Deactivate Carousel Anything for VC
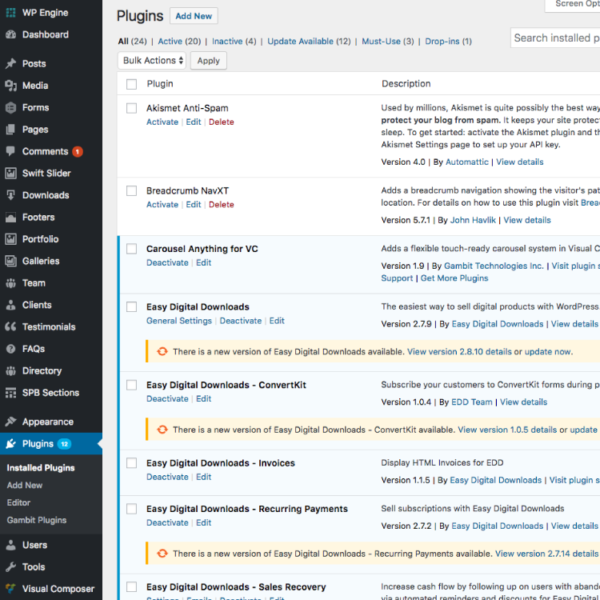 pos(167,263)
